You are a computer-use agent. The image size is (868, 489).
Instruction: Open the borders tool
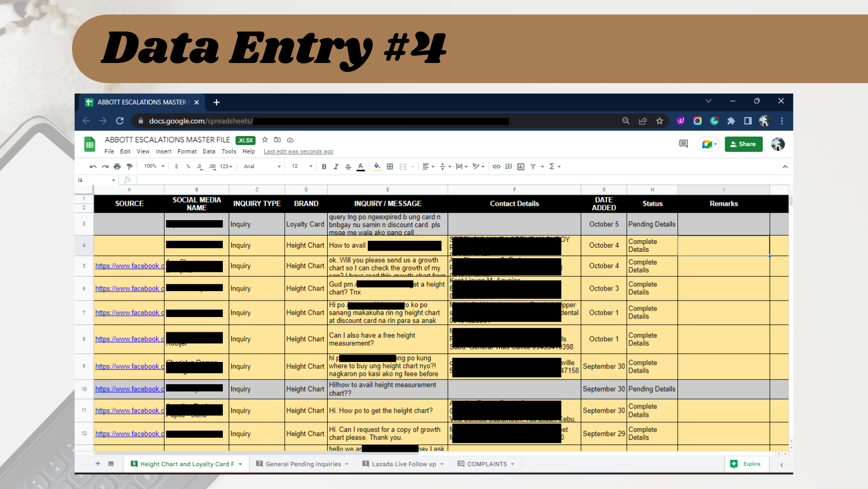pos(390,167)
